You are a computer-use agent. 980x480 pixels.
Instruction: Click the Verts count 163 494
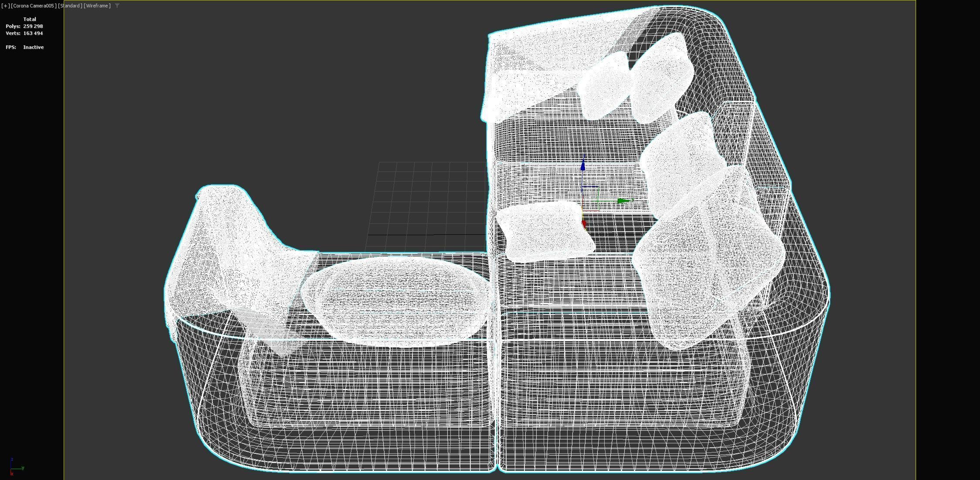pos(33,33)
